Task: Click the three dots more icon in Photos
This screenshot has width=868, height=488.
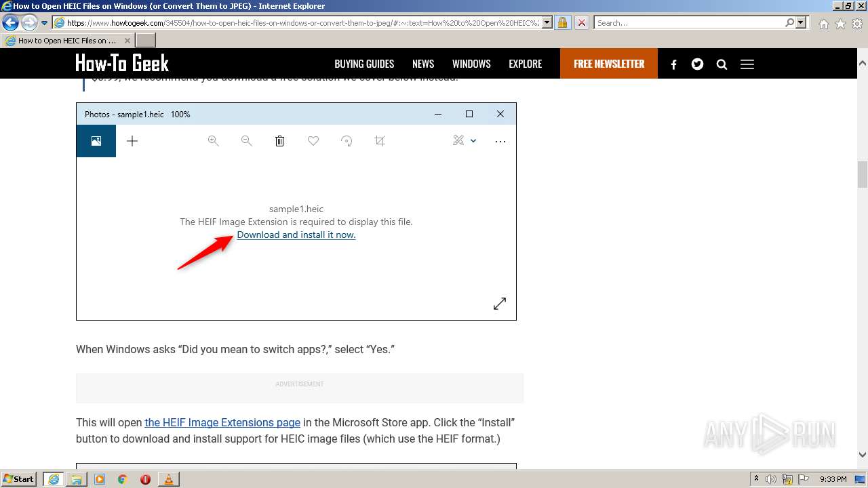Action: 500,142
